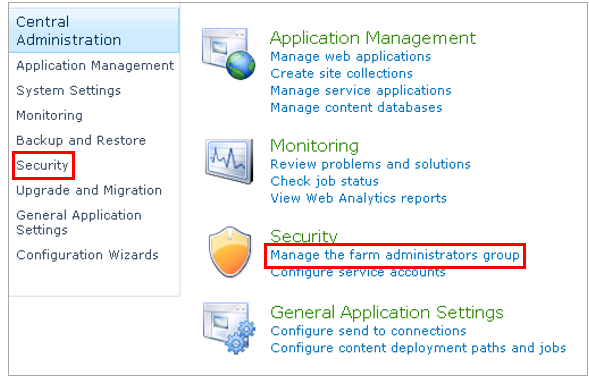Open View Web Analytics reports
589x376 pixels.
(x=358, y=198)
